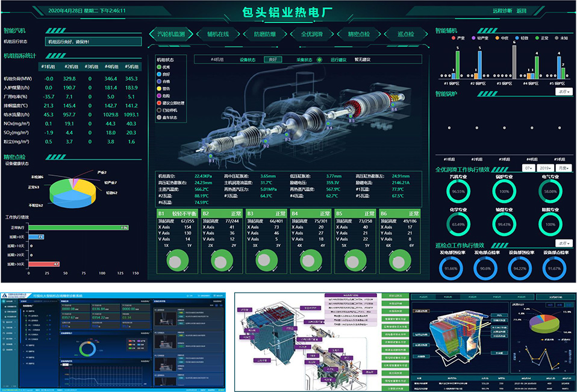
Task: Click the #2机组 column header in 机组指标统计
Action: [x=72, y=67]
